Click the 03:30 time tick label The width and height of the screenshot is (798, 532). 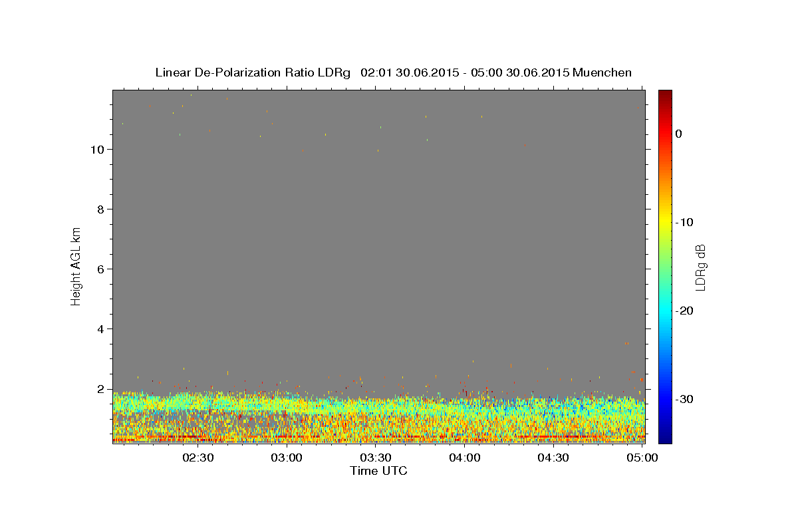[376, 458]
